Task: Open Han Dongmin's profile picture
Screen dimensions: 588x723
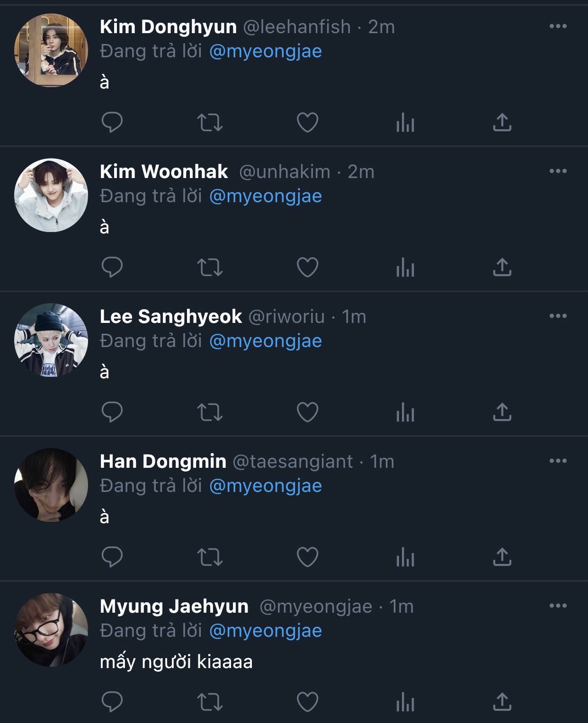Action: pos(51,485)
